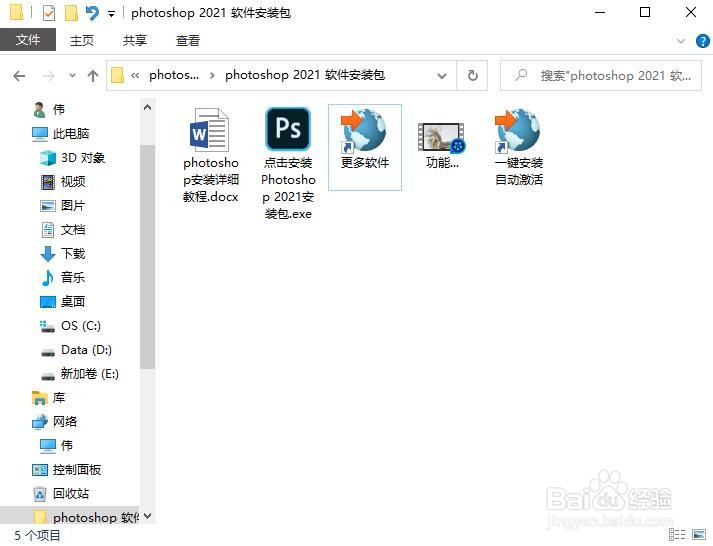
Task: Select Data (D:) drive
Action: (76, 350)
